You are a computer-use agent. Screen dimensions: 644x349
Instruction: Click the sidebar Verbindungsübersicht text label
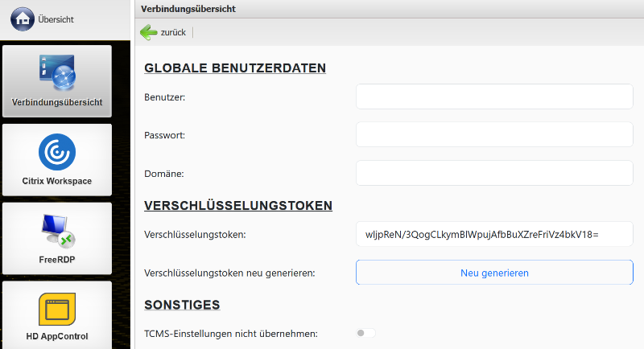point(56,103)
